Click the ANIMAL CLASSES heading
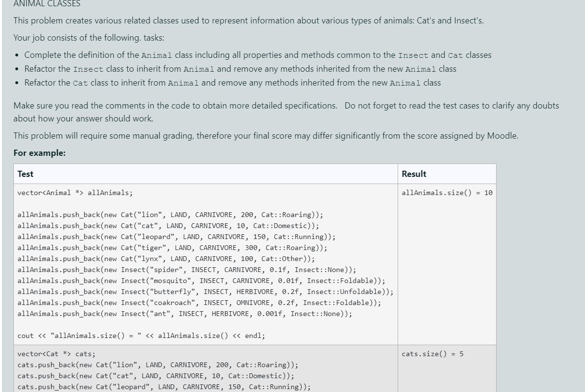 (46, 4)
